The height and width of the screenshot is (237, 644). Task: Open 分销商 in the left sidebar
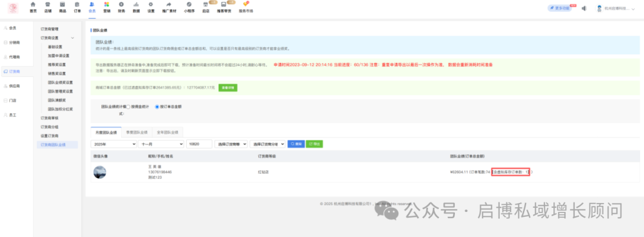pyautogui.click(x=15, y=42)
